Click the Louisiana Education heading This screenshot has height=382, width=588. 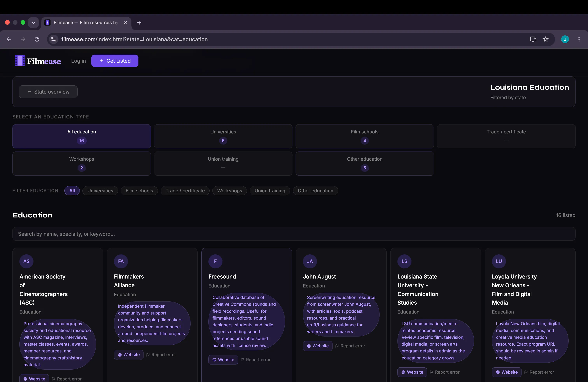pos(529,87)
